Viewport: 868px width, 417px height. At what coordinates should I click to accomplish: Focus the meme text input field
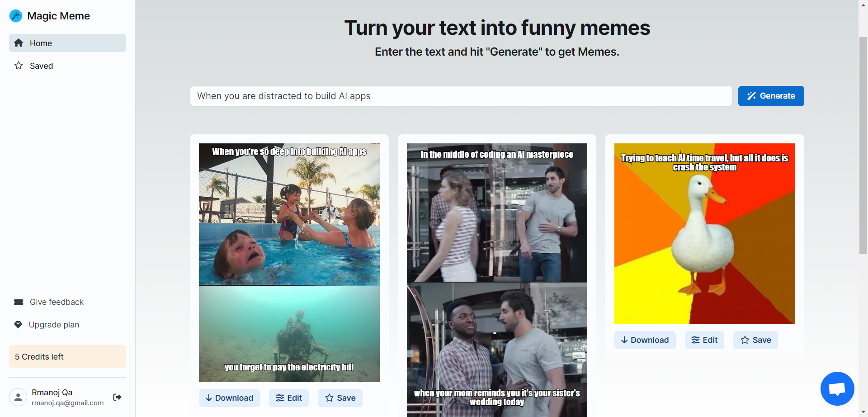pyautogui.click(x=461, y=96)
